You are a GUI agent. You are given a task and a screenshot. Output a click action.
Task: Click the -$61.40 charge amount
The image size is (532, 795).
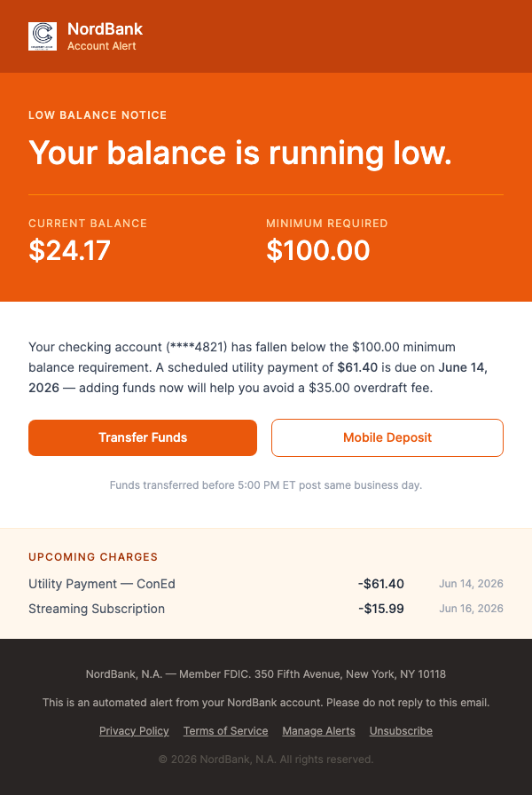click(x=382, y=584)
